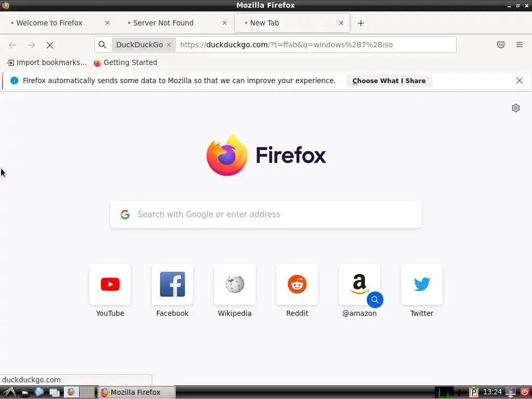Click the red power logout icon
Image resolution: width=532 pixels, height=399 pixels.
coord(524,392)
